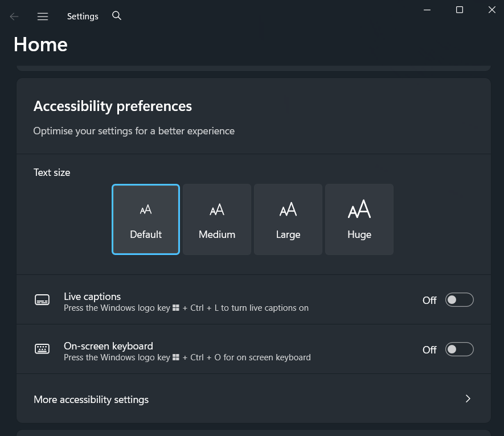Choose Large text size
The height and width of the screenshot is (436, 504).
(x=288, y=220)
